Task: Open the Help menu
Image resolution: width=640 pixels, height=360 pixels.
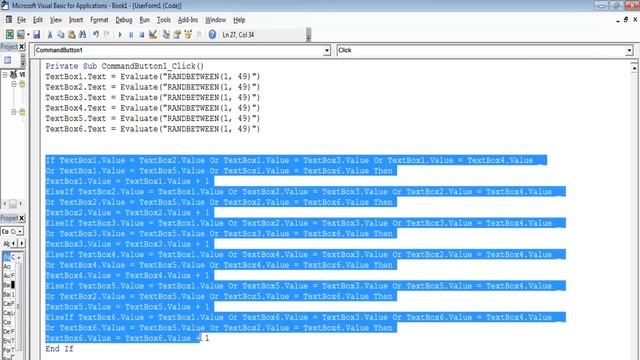Action: tap(239, 20)
